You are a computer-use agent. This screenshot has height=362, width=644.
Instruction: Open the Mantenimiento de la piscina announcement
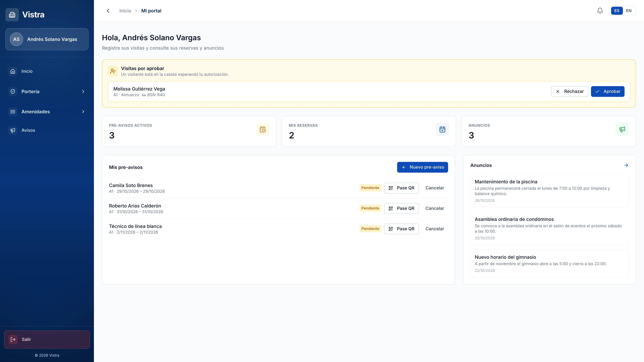(x=549, y=191)
